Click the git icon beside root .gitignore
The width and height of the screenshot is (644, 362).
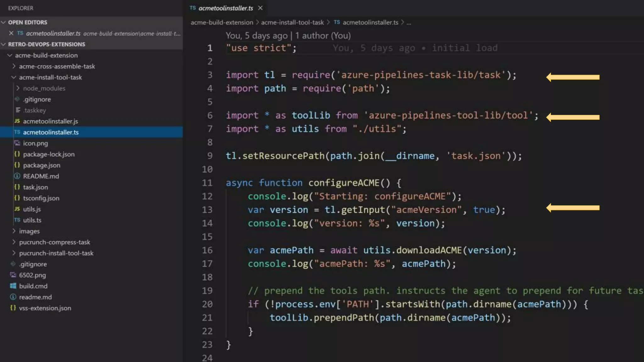pos(13,264)
